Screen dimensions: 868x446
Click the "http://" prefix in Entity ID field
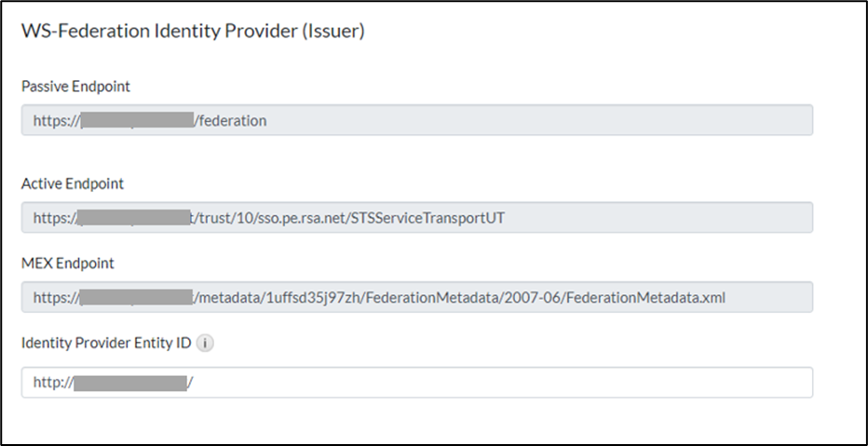[x=53, y=382]
